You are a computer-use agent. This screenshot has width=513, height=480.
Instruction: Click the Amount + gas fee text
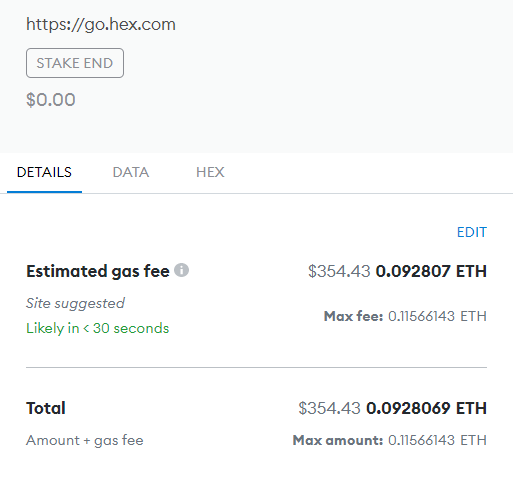(x=85, y=440)
